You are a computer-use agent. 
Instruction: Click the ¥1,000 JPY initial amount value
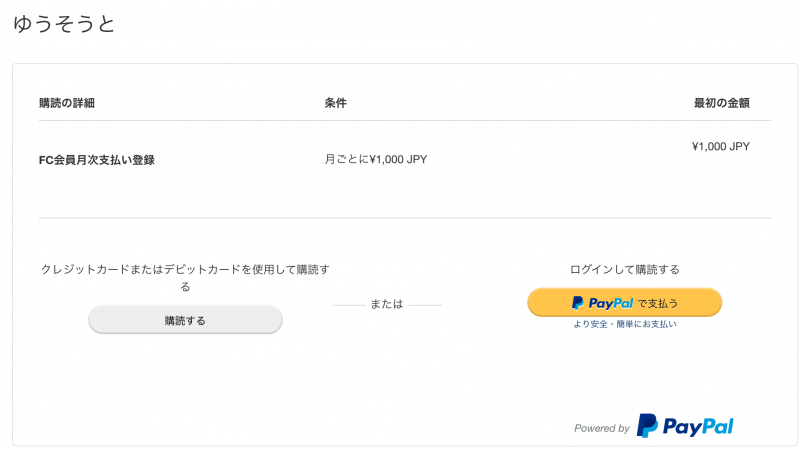tap(720, 146)
